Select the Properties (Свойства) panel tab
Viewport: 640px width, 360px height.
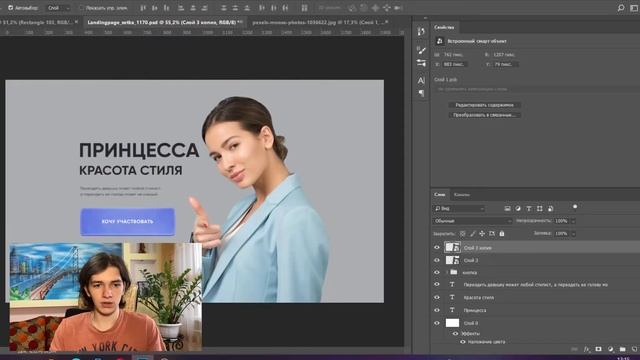click(x=444, y=27)
